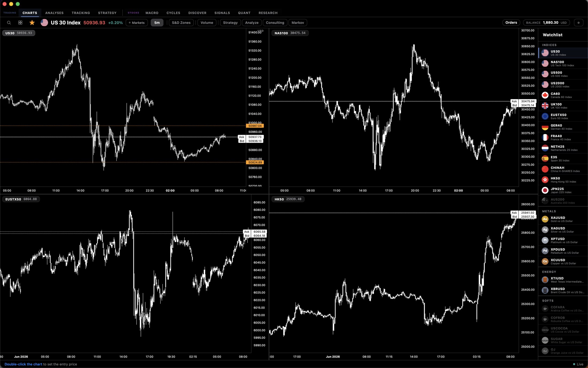Click the Live status indicator
Image resolution: width=588 pixels, height=368 pixels.
pos(578,364)
